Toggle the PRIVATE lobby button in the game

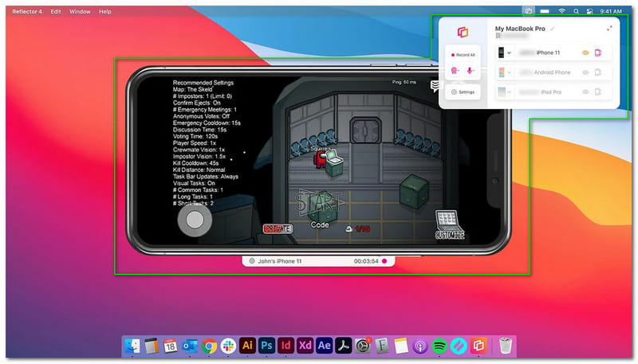point(278,229)
